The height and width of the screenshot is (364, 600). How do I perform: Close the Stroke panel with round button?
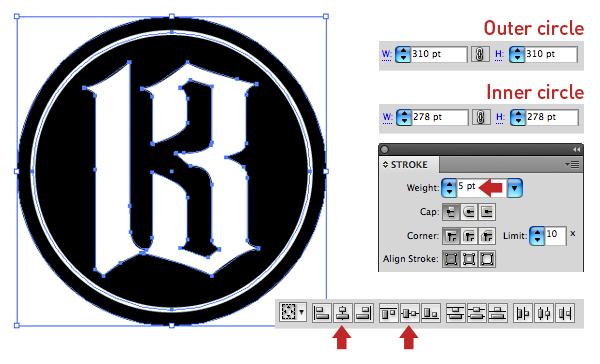[385, 149]
